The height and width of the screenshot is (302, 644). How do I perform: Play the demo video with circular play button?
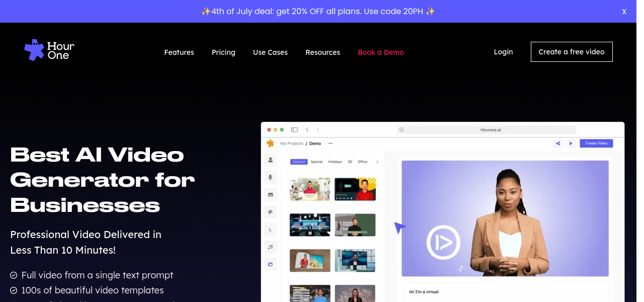pos(443,242)
